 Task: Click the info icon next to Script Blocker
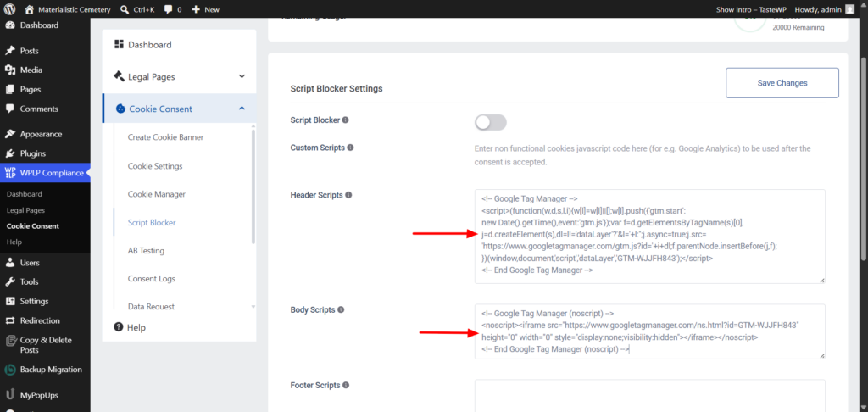pyautogui.click(x=346, y=120)
